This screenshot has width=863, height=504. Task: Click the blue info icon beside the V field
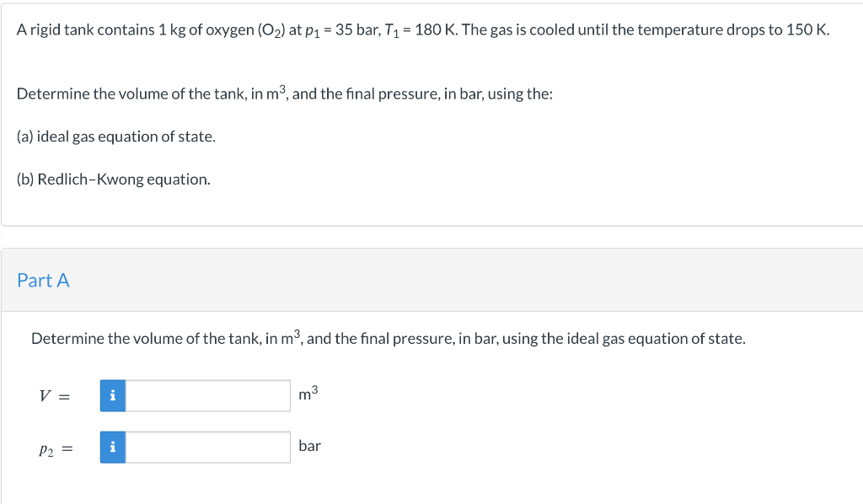112,394
